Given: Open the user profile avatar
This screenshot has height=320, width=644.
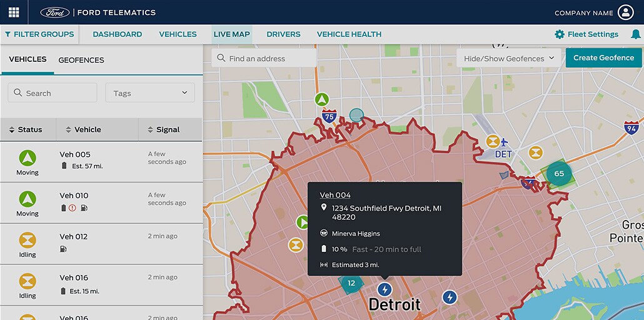Looking at the screenshot, I should (x=625, y=12).
